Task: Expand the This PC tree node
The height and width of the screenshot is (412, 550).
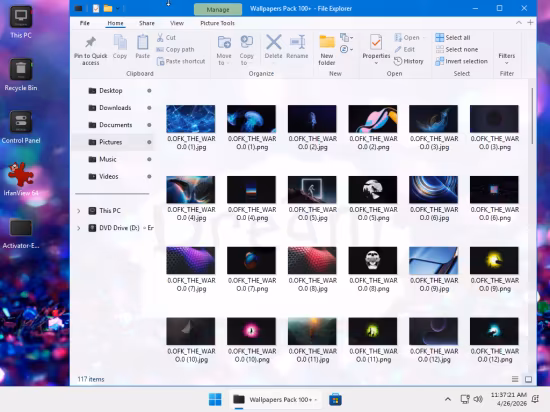Action: [79, 211]
